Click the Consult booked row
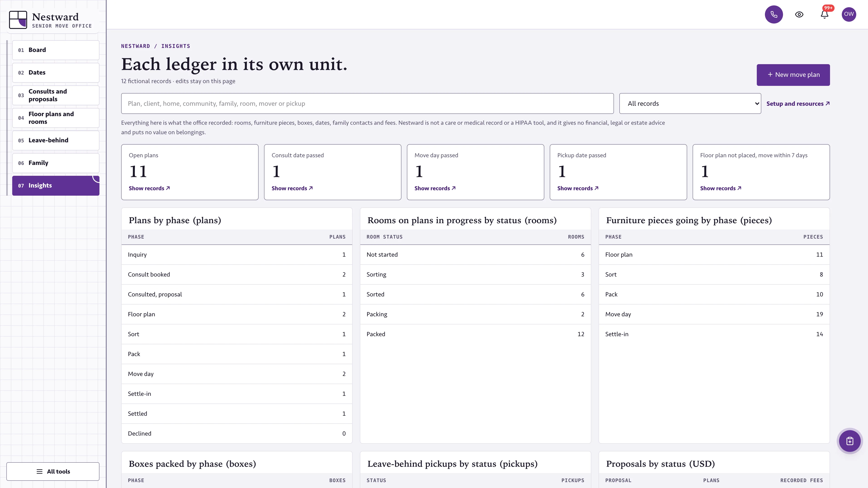This screenshot has height=488, width=868. point(237,274)
